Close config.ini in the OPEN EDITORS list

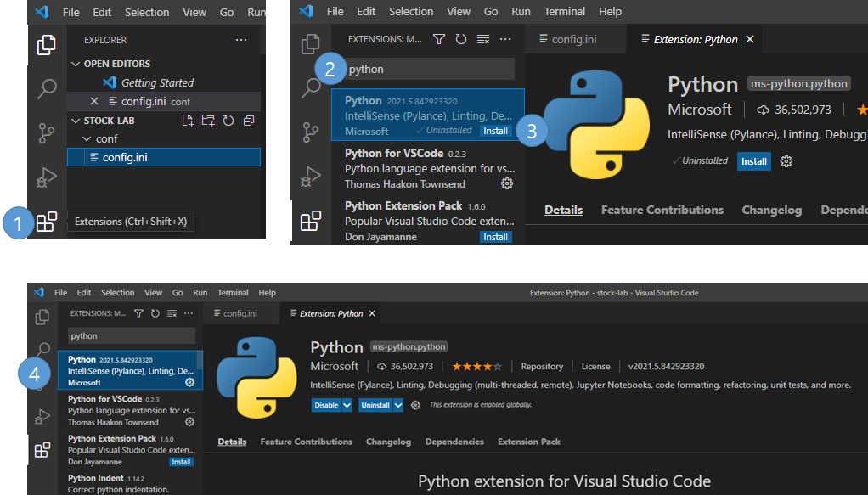(94, 101)
